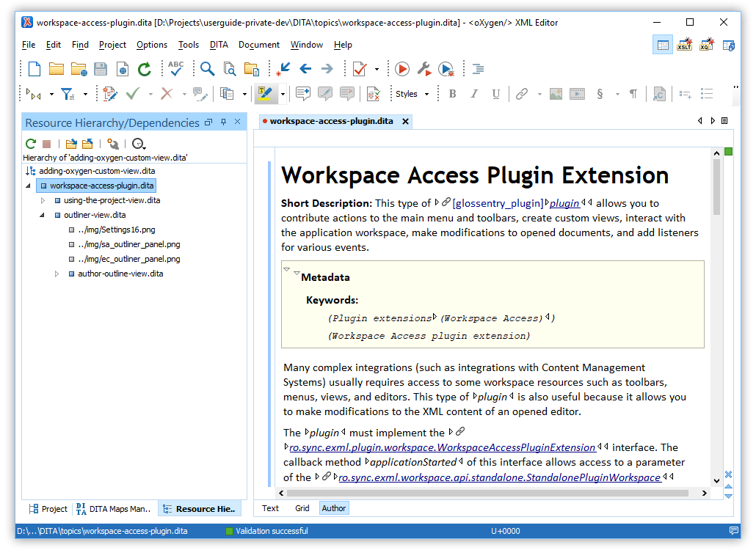The width and height of the screenshot is (756, 550).
Task: Open the Styles dropdown
Action: point(412,94)
